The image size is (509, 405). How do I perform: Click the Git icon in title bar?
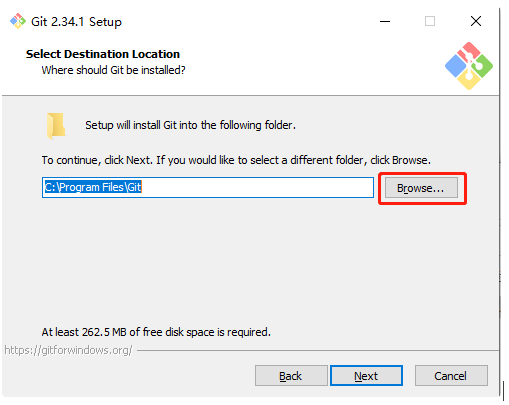(18, 21)
